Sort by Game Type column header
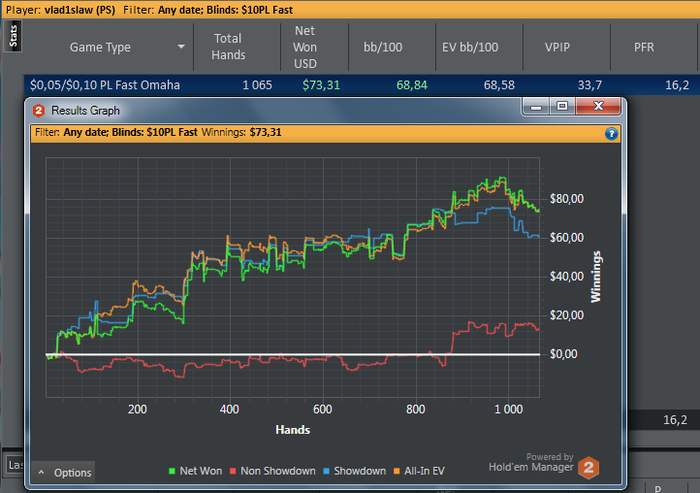Viewport: 700px width, 493px height. coord(100,47)
